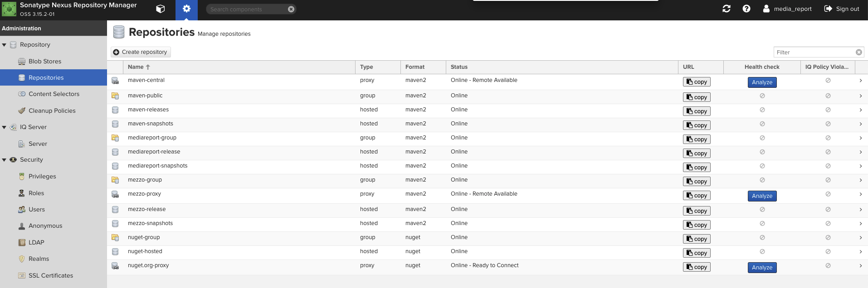Open mezzo-release details via row chevron

860,210
